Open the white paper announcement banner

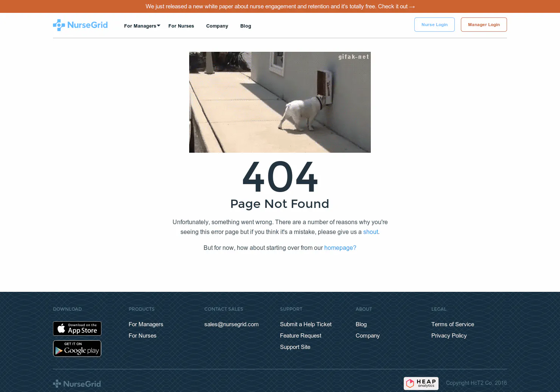tap(280, 6)
